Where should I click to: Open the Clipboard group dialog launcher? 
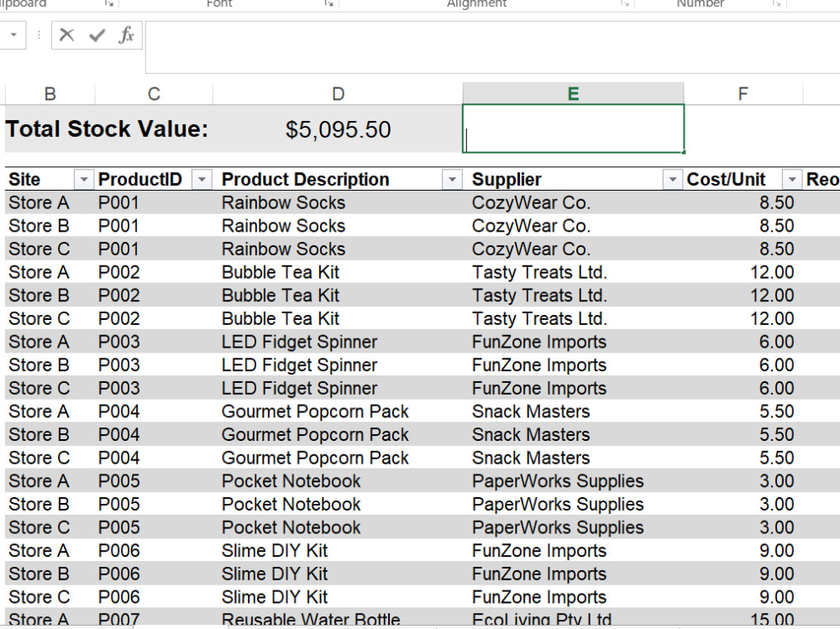tap(109, 3)
